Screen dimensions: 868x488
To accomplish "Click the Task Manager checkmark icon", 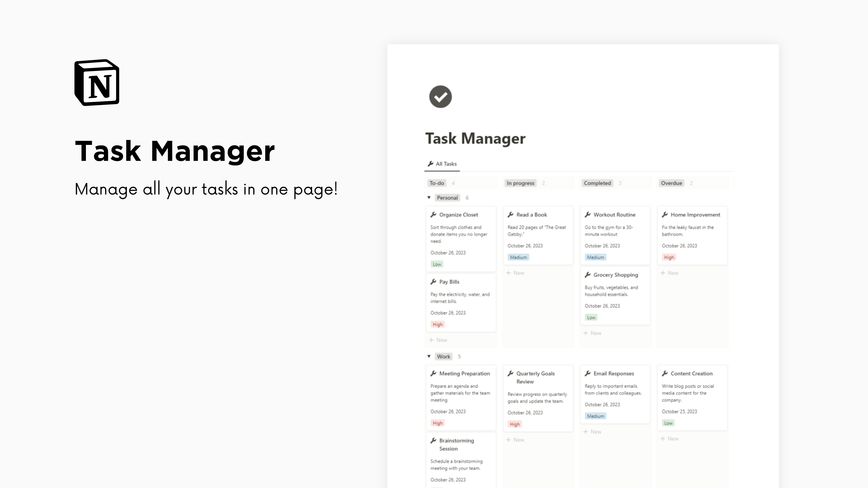I will (x=440, y=96).
